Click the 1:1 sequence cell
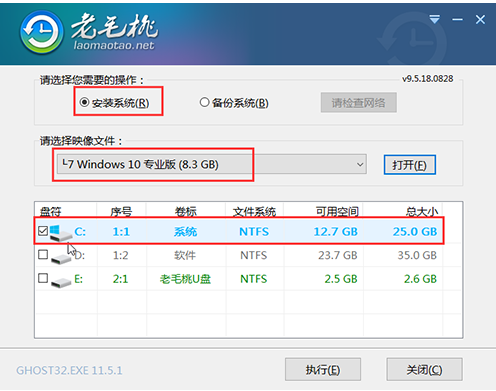Screen dimensions: 496x391 click(121, 232)
